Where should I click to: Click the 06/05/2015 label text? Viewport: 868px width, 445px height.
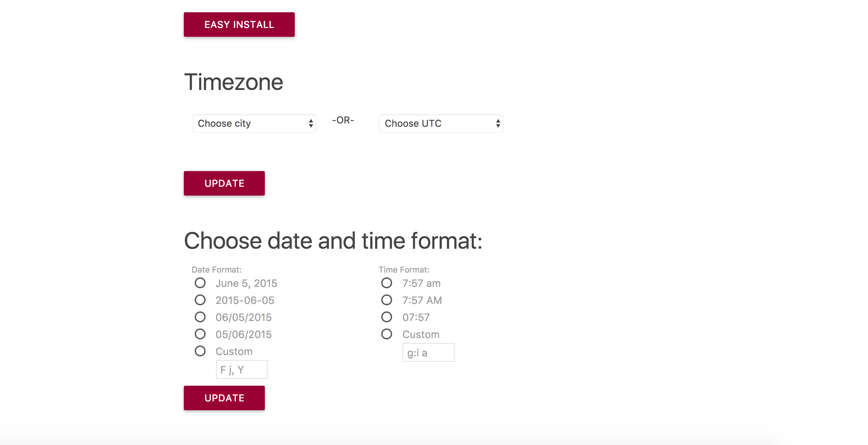(x=244, y=317)
